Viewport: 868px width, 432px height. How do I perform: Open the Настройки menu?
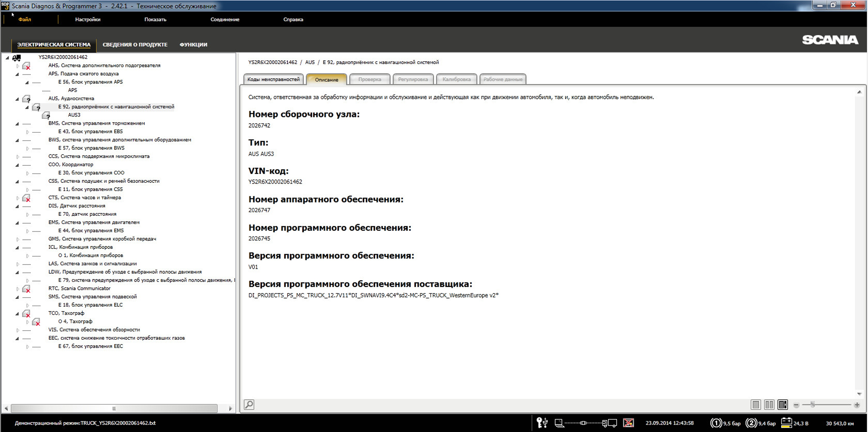(x=88, y=19)
